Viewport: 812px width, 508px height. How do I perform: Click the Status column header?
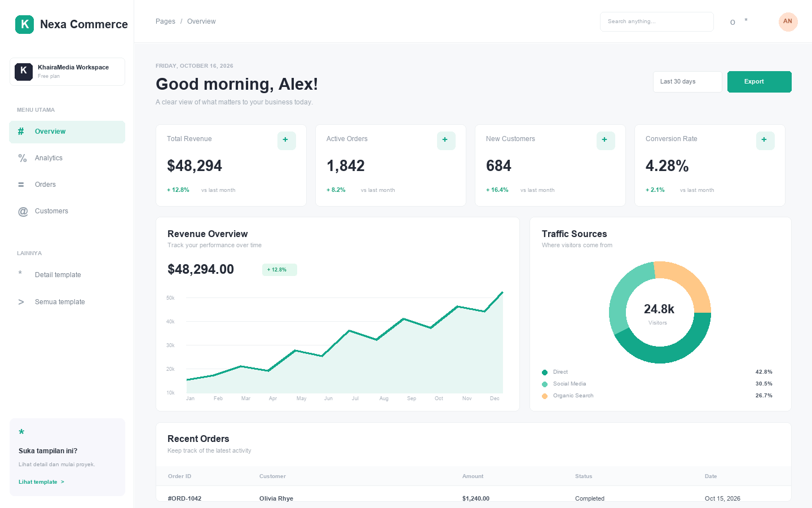click(x=584, y=476)
